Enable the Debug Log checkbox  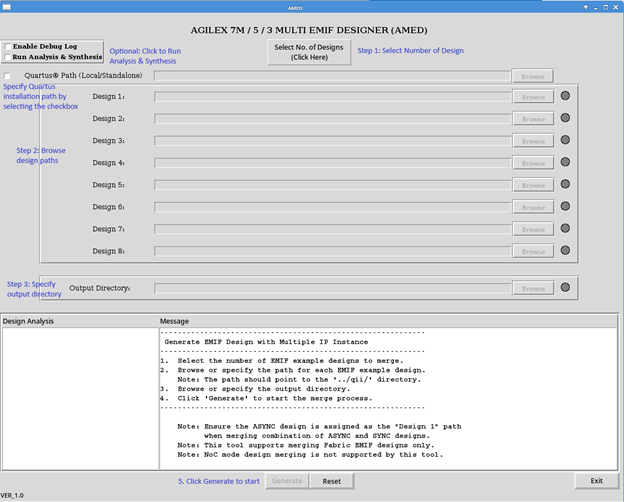pos(8,47)
